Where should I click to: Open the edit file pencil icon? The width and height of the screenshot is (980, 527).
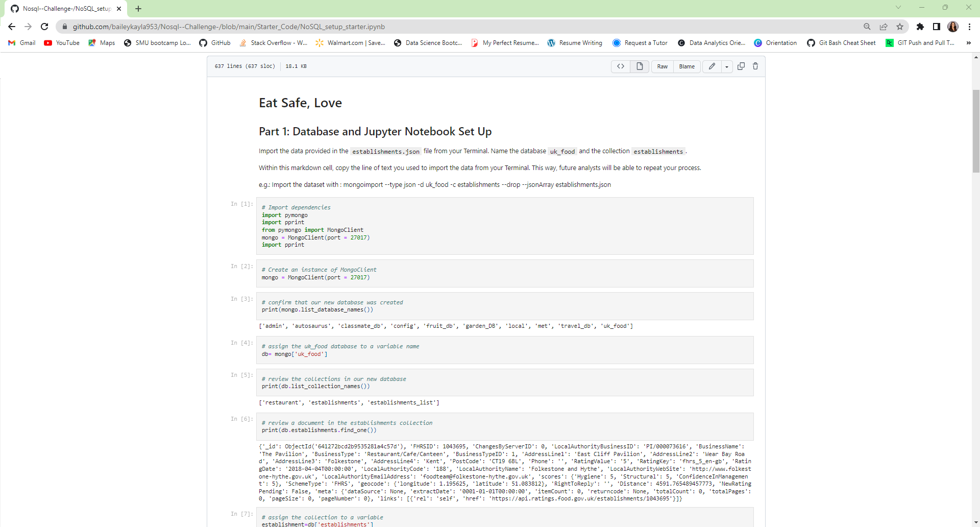pyautogui.click(x=712, y=66)
